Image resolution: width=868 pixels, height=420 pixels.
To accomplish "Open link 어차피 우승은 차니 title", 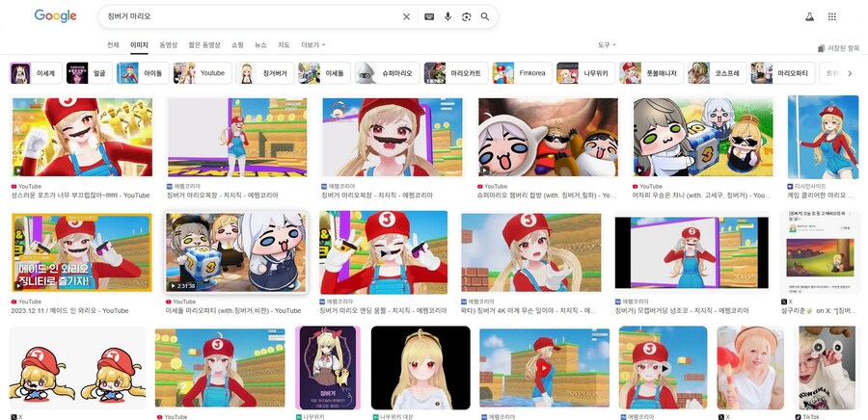I will coord(702,196).
